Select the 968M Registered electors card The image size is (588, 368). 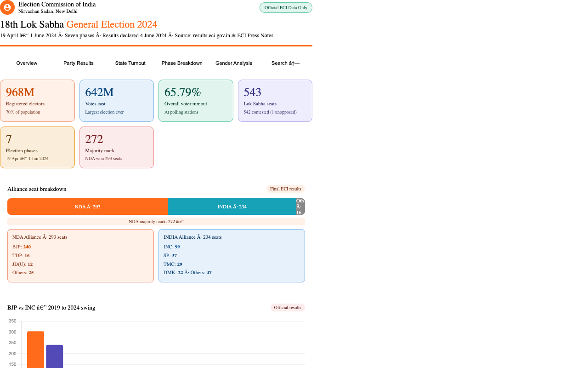click(37, 101)
